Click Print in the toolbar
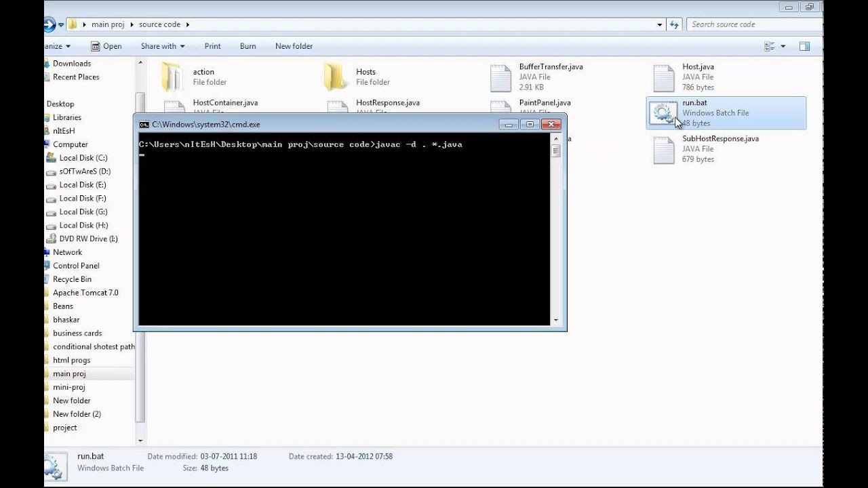Viewport: 868px width, 488px height. click(212, 46)
